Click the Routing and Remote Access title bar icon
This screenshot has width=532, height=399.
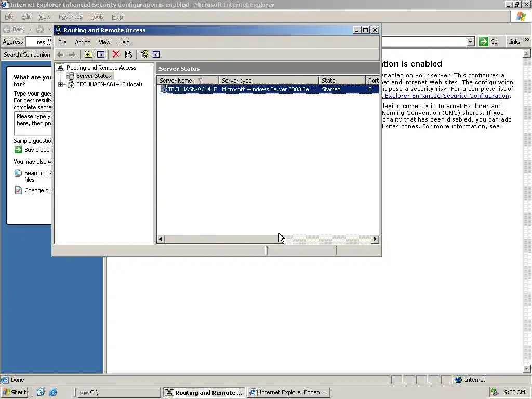(58, 30)
